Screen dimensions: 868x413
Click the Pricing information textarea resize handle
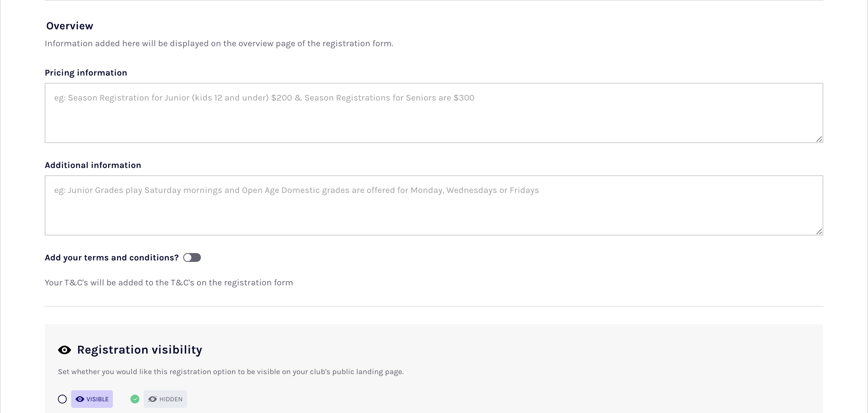[819, 139]
